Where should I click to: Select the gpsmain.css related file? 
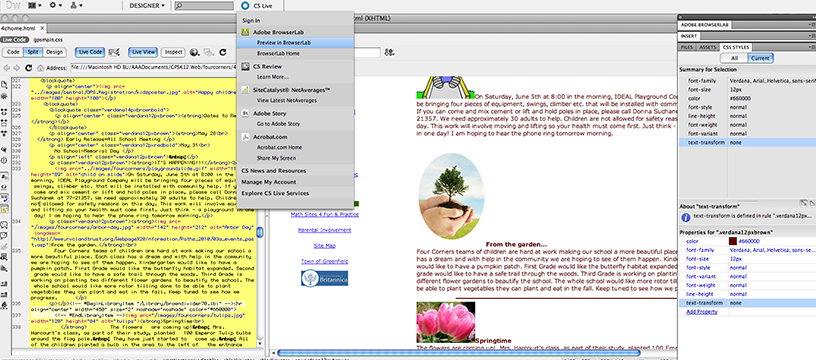click(x=48, y=39)
